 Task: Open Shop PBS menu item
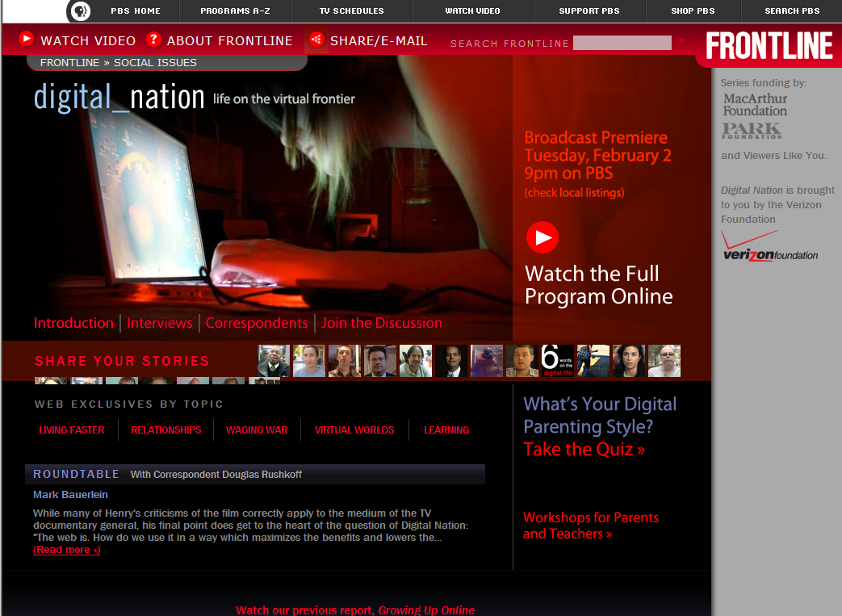pos(693,10)
